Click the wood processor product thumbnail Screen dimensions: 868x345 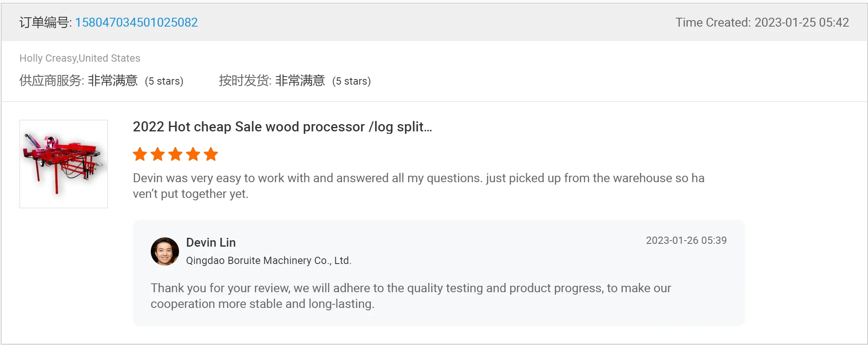click(64, 164)
